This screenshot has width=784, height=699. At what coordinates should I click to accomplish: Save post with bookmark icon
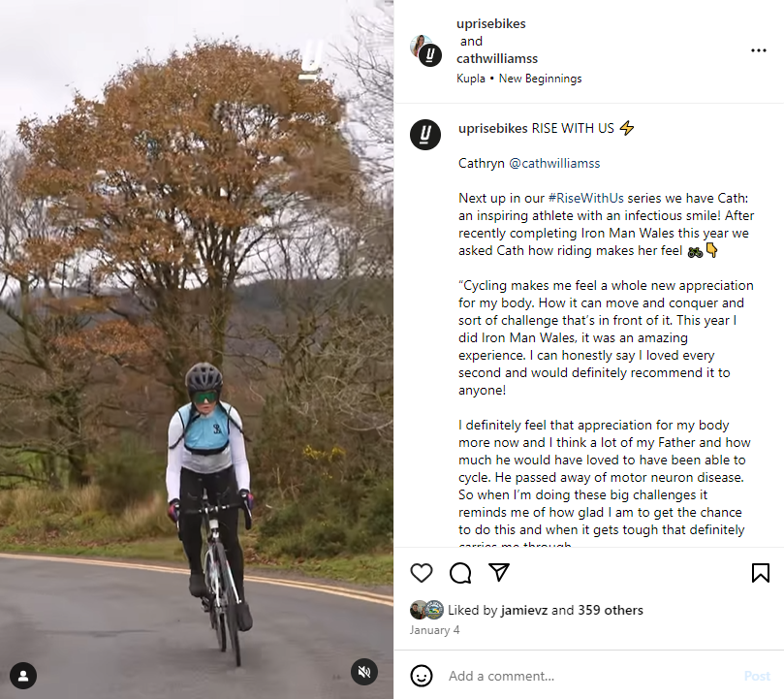click(x=761, y=573)
